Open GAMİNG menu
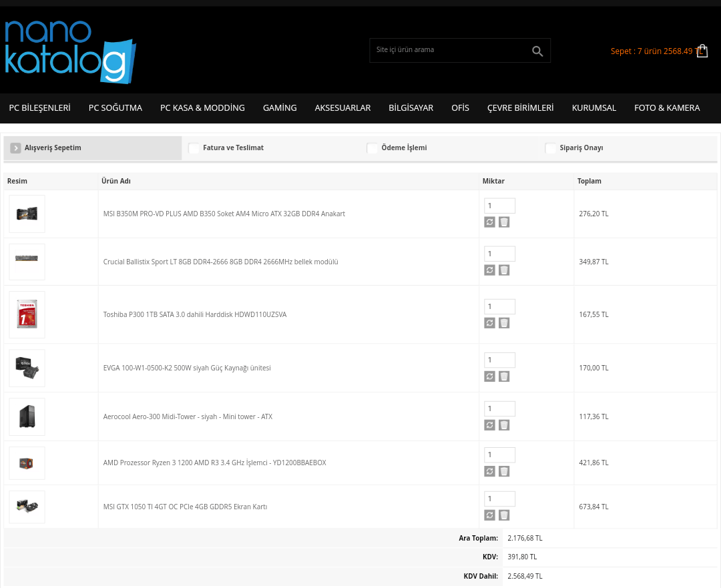 280,108
